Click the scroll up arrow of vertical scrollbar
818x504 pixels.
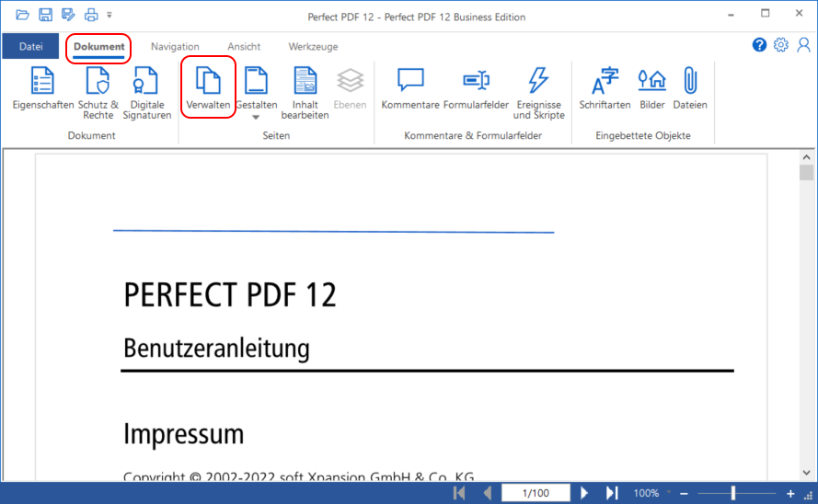pos(807,157)
